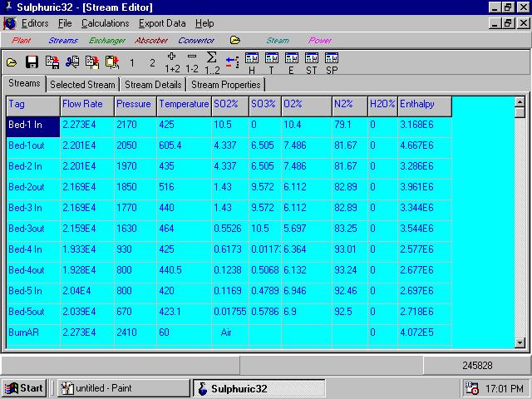Click the SP table view icon

coord(332,63)
